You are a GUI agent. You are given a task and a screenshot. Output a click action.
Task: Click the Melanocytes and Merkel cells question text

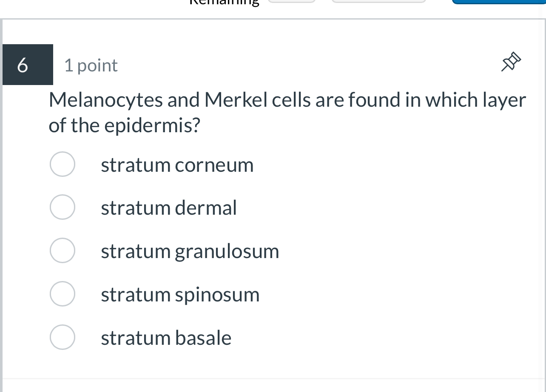[x=287, y=101]
